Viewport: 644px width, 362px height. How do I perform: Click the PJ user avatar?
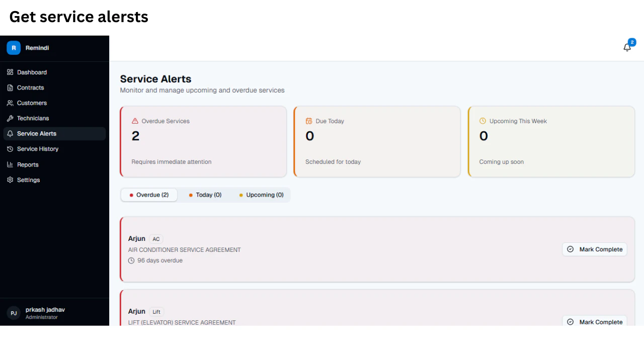point(14,313)
